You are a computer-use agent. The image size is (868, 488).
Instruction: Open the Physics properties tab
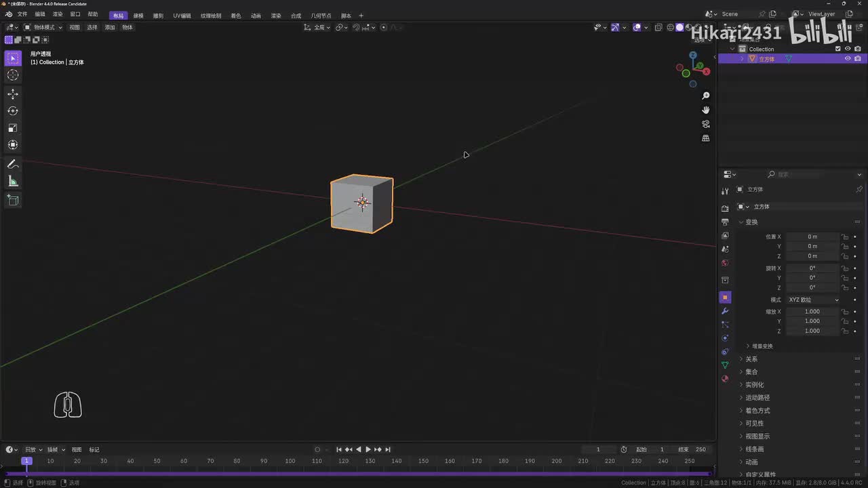click(725, 338)
